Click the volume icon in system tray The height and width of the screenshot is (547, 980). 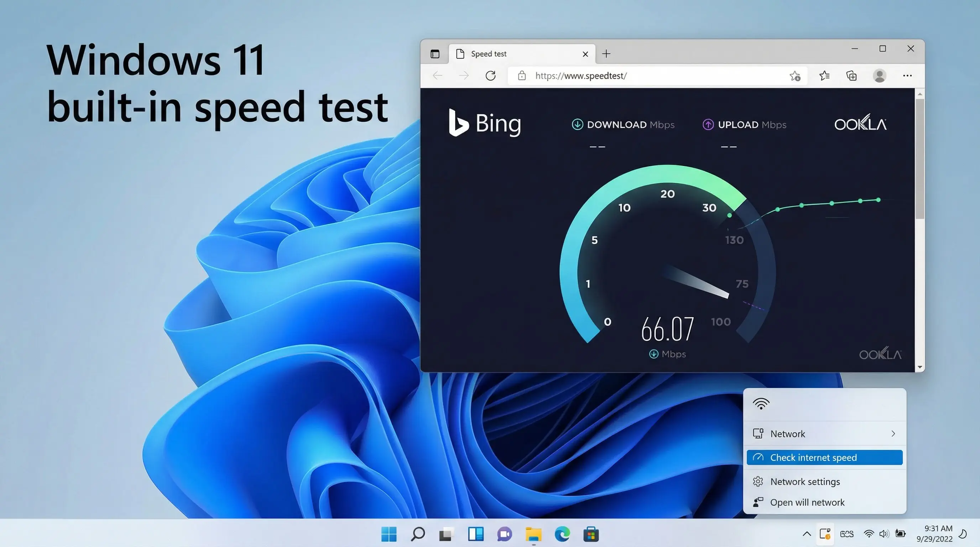(x=884, y=534)
